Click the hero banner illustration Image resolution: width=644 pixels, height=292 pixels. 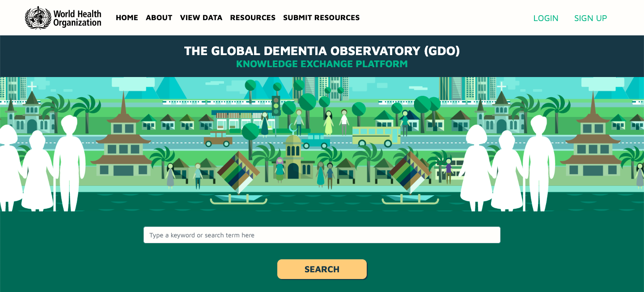tap(322, 143)
